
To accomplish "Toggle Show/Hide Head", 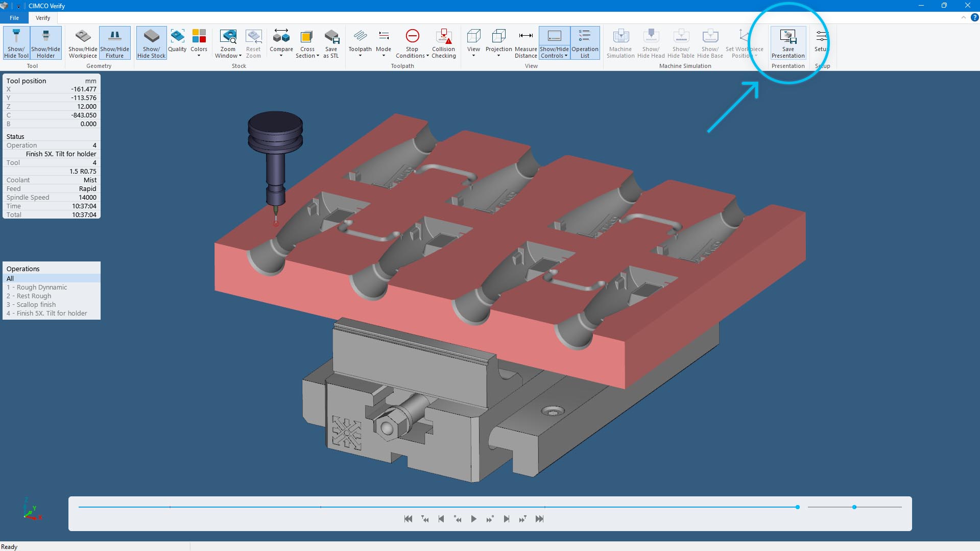I will pos(651,43).
